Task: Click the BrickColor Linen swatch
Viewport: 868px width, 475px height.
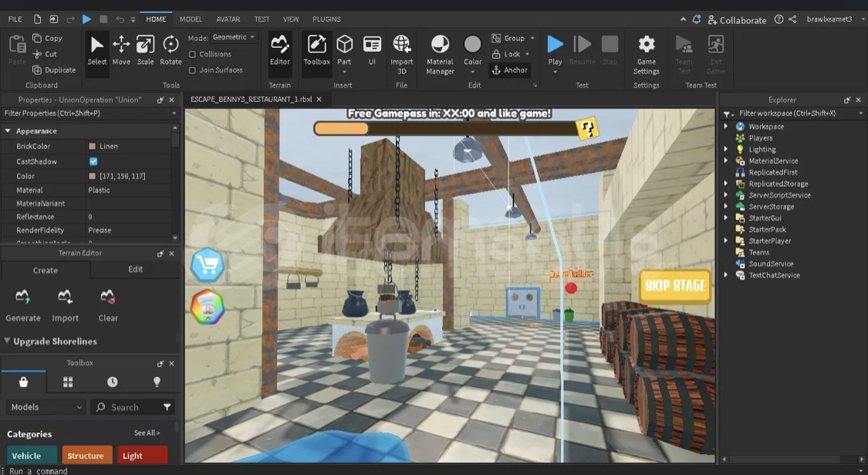Action: coord(93,146)
